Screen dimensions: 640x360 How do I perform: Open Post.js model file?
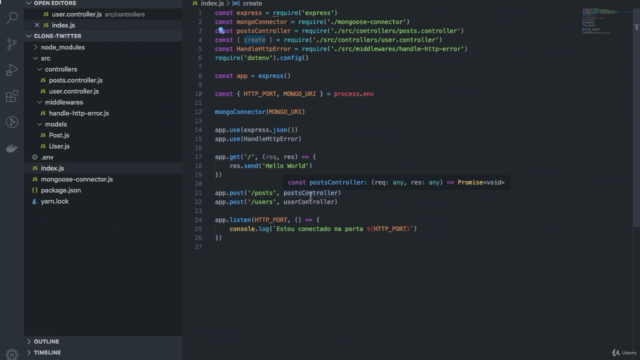click(x=59, y=136)
